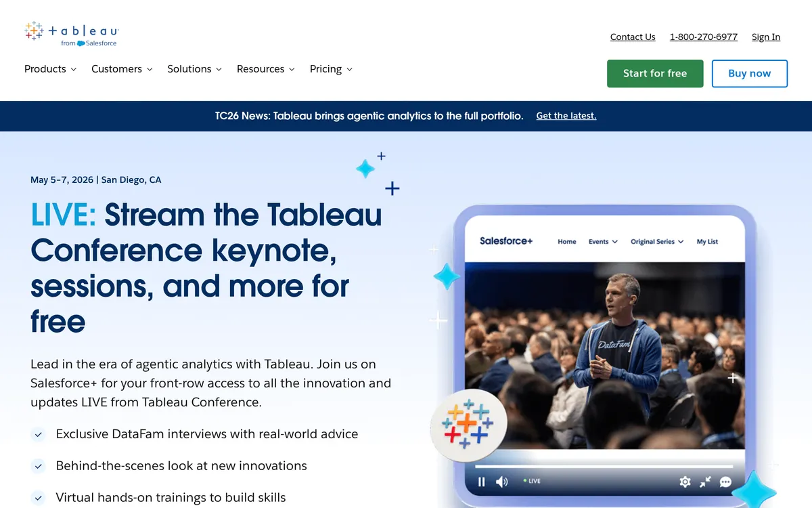812x508 pixels.
Task: Open video settings gear icon
Action: point(685,482)
